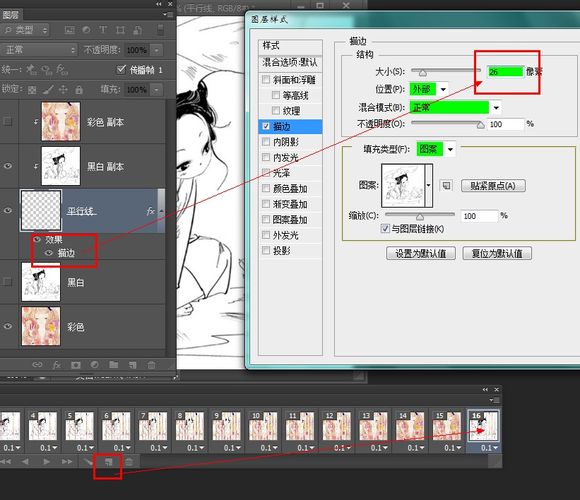Open the layer 填充 slider arrow
580x500 pixels.
coord(157,89)
